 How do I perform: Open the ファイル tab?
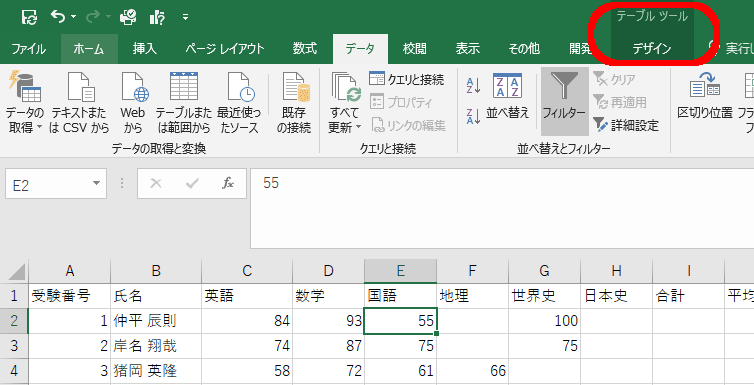pos(28,49)
